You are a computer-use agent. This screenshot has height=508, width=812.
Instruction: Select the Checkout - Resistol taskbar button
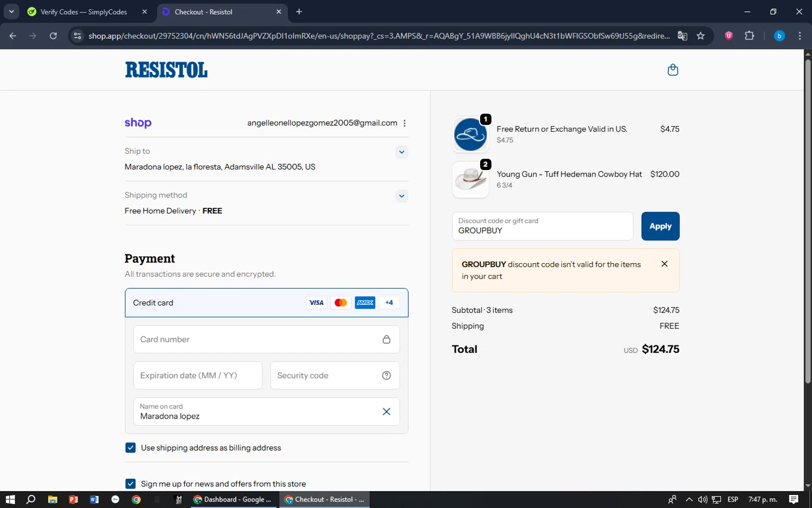pyautogui.click(x=325, y=499)
